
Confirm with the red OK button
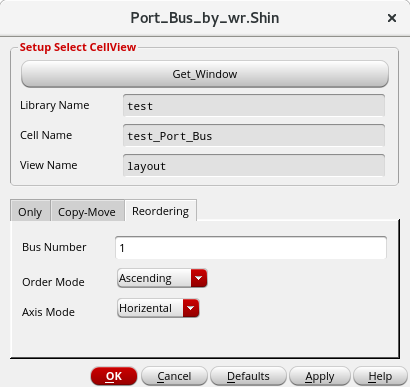coord(114,376)
